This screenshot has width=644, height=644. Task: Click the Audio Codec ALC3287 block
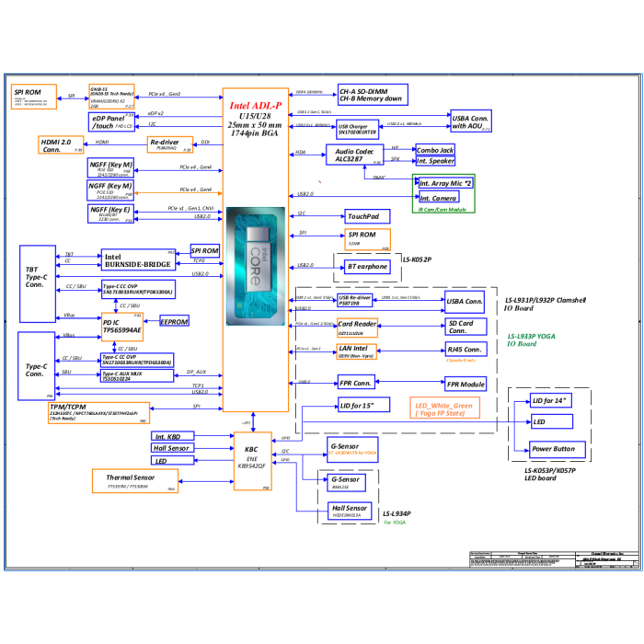[355, 155]
